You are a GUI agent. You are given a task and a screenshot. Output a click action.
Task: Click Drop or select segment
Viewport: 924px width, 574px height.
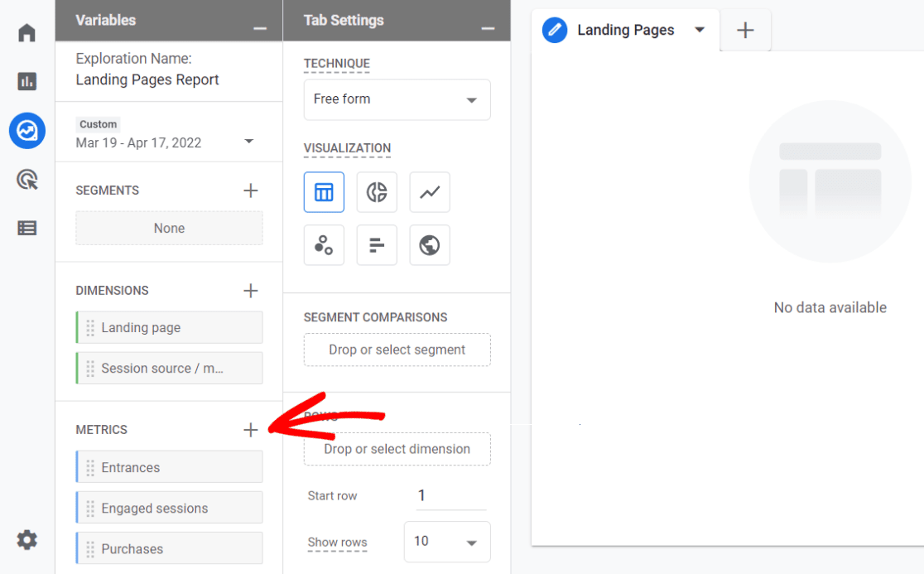[x=397, y=350]
